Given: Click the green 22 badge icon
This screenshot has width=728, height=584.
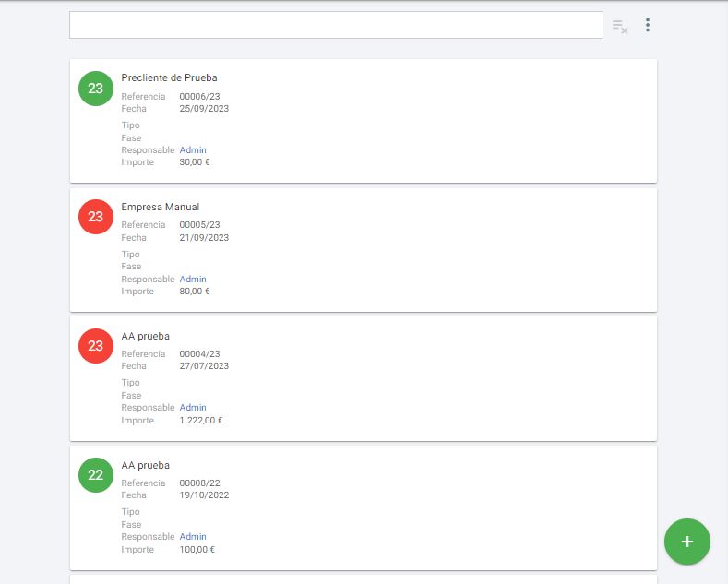Looking at the screenshot, I should pyautogui.click(x=96, y=475).
